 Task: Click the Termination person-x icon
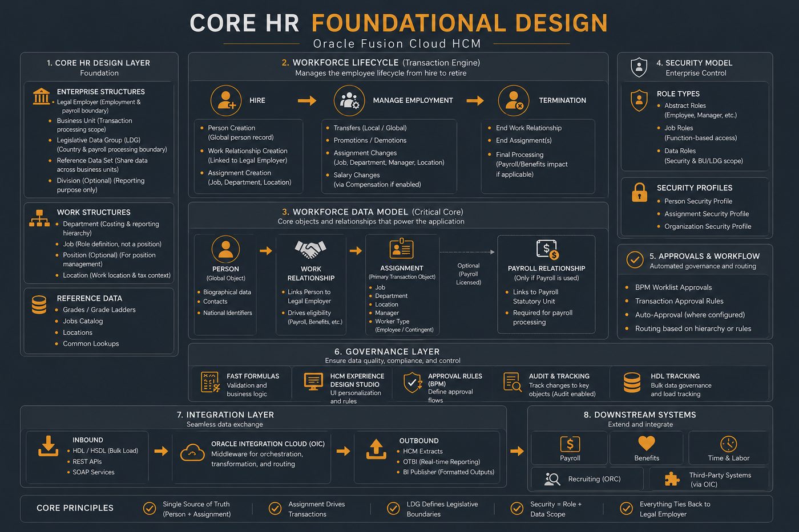click(514, 100)
